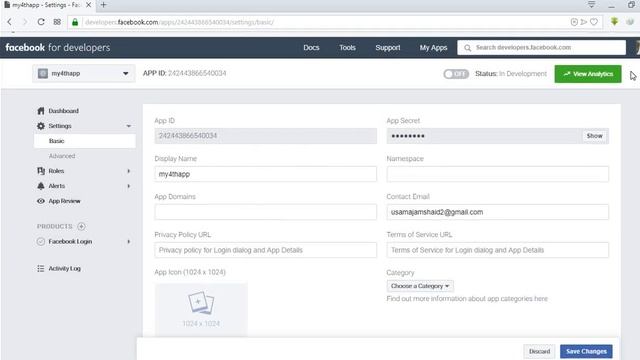Image resolution: width=640 pixels, height=360 pixels.
Task: Click the Roles sidebar icon
Action: (41, 171)
